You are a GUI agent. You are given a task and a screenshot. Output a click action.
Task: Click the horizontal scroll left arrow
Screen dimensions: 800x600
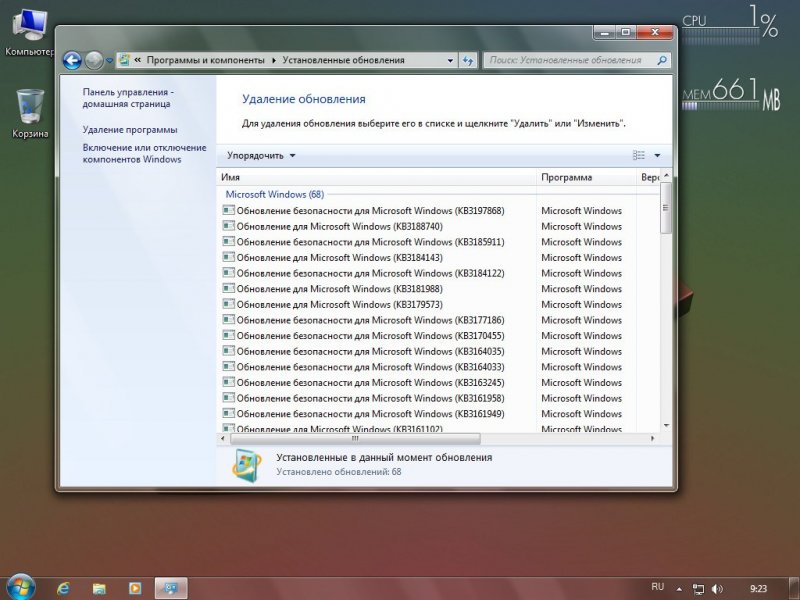(223, 438)
